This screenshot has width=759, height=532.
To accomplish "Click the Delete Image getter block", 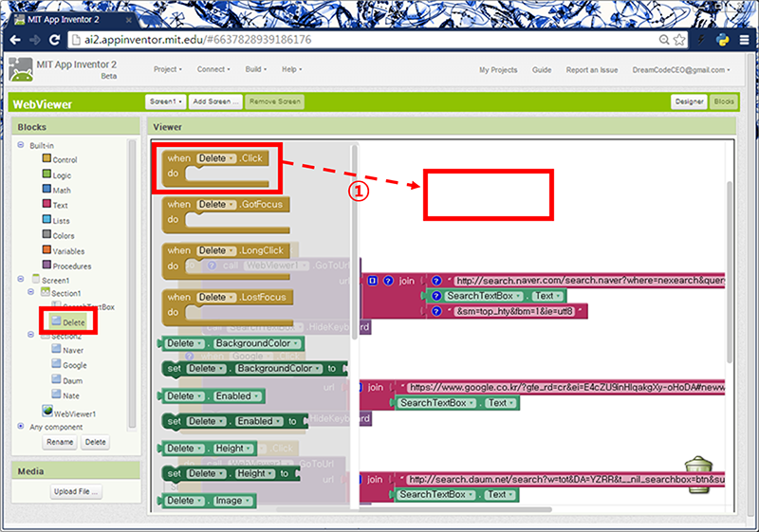I will [x=207, y=501].
